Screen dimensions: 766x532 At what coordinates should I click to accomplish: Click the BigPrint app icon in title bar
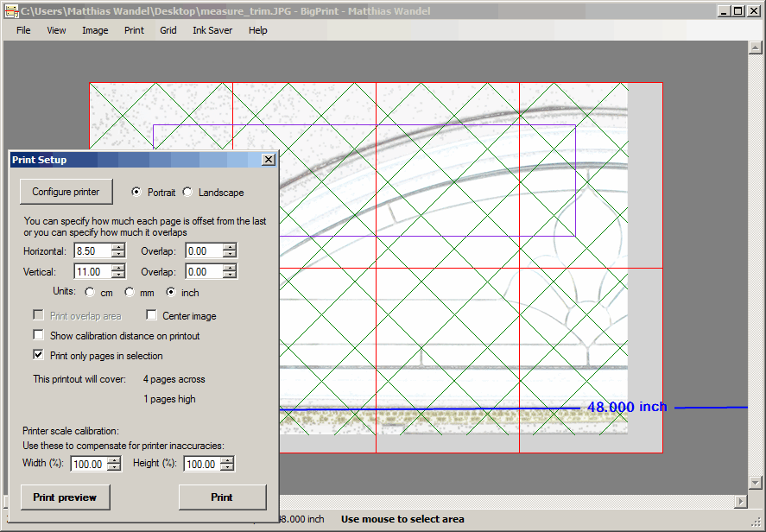point(10,11)
